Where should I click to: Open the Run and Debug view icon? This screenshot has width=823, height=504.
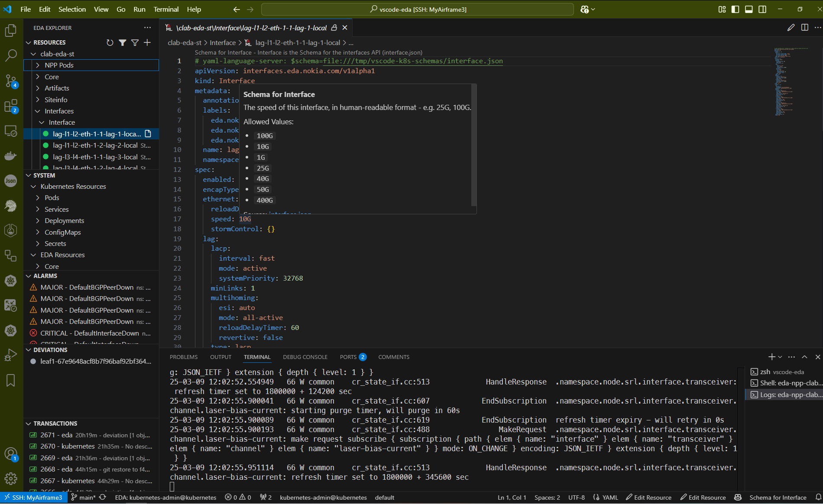[x=11, y=355]
